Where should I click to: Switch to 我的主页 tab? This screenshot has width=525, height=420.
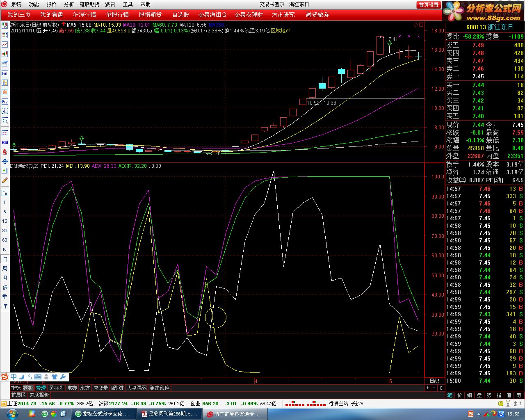tap(19, 14)
